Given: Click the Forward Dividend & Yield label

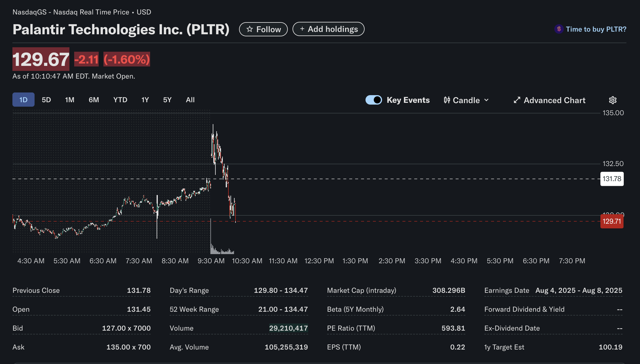Looking at the screenshot, I should [x=524, y=309].
